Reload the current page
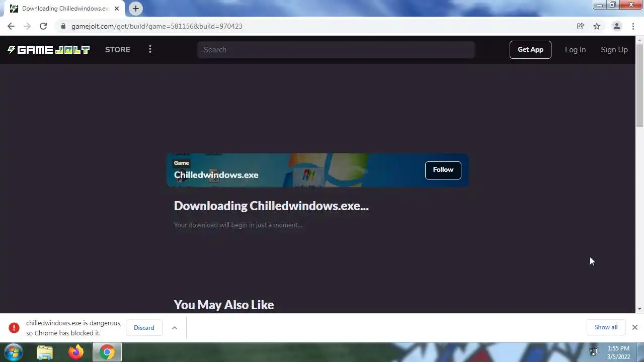 [43, 26]
